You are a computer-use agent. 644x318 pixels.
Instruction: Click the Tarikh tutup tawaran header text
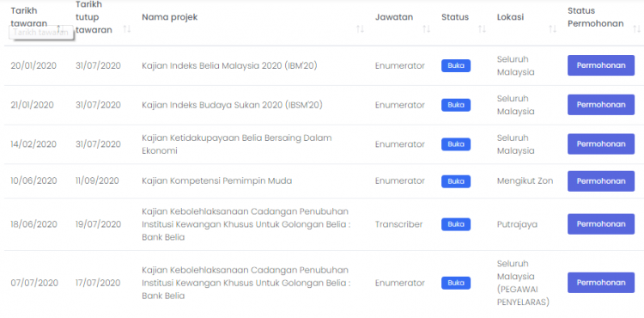click(94, 17)
